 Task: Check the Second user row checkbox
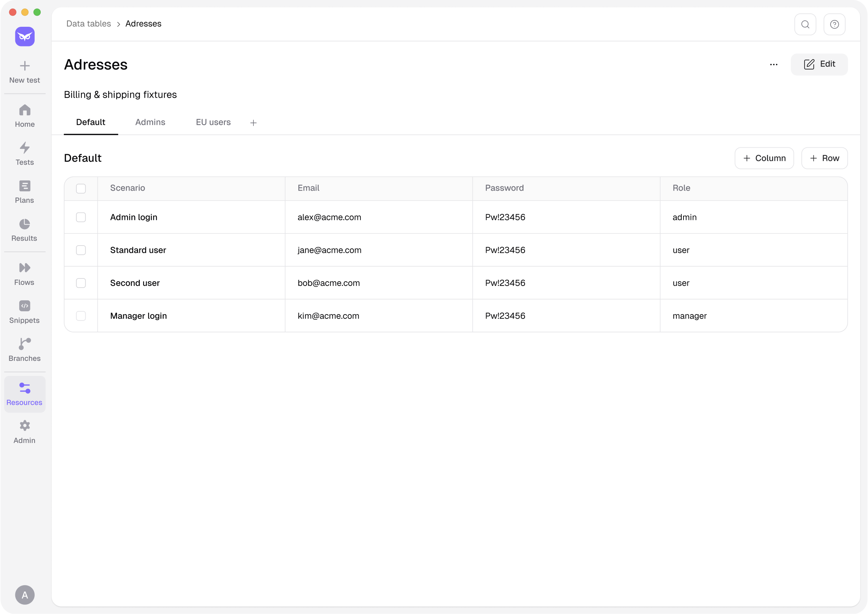pyautogui.click(x=81, y=283)
